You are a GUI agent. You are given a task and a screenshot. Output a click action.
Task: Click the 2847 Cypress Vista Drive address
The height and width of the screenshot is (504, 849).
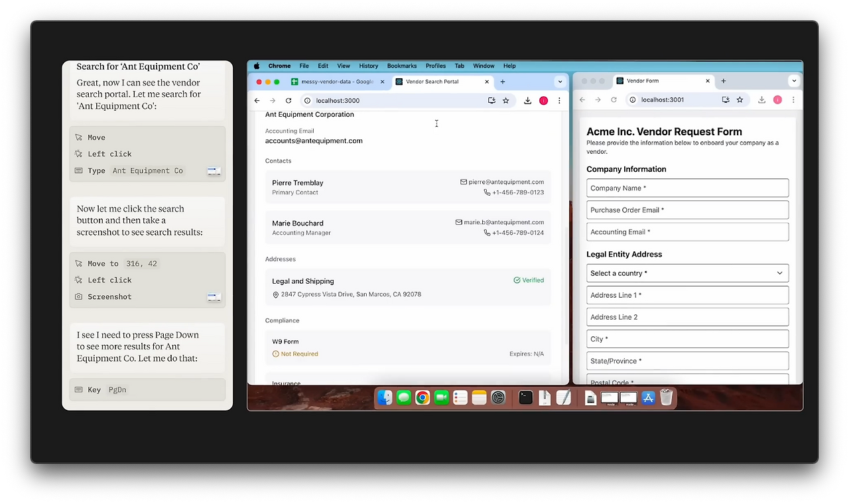coord(351,294)
